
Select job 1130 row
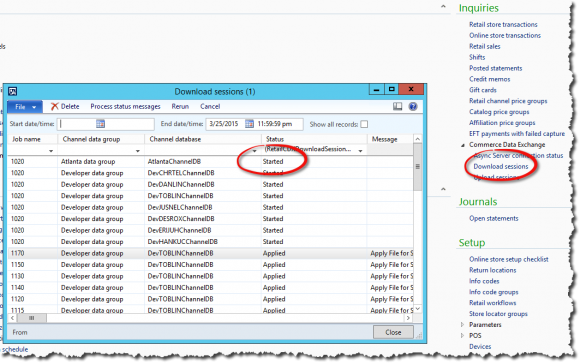(x=210, y=276)
